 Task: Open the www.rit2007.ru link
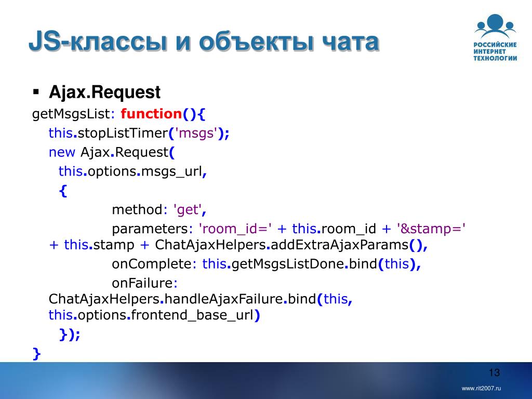pos(481,388)
